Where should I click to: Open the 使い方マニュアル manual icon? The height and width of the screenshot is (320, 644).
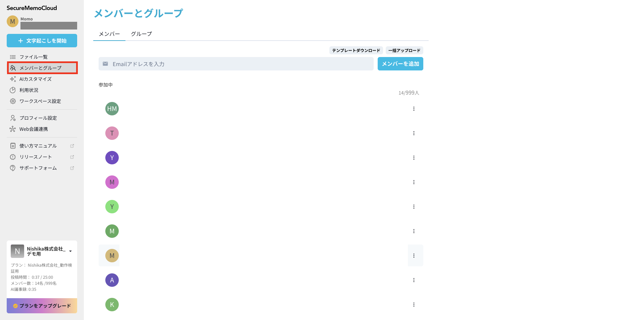pyautogui.click(x=13, y=146)
